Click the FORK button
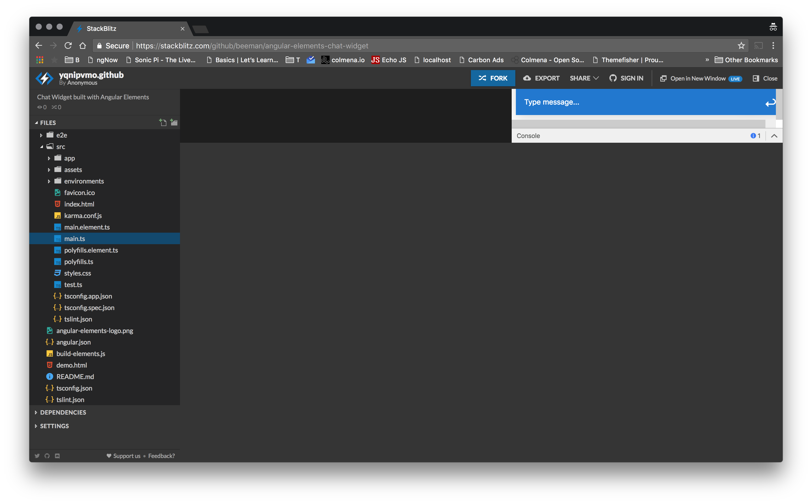812x504 pixels. coord(493,78)
